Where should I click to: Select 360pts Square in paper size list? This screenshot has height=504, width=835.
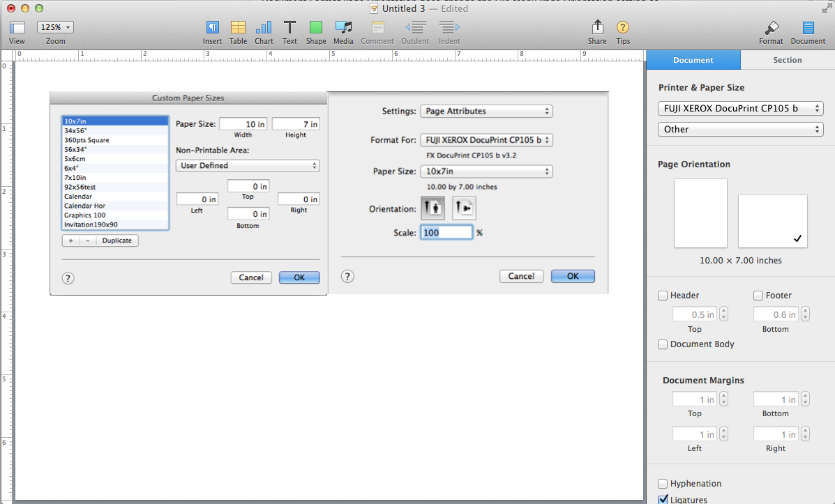(116, 141)
